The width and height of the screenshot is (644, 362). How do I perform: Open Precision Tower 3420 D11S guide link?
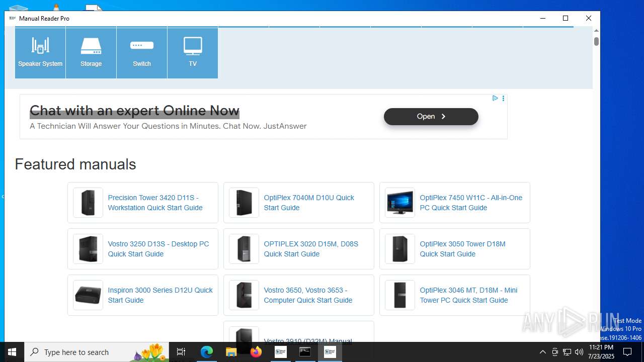(155, 203)
